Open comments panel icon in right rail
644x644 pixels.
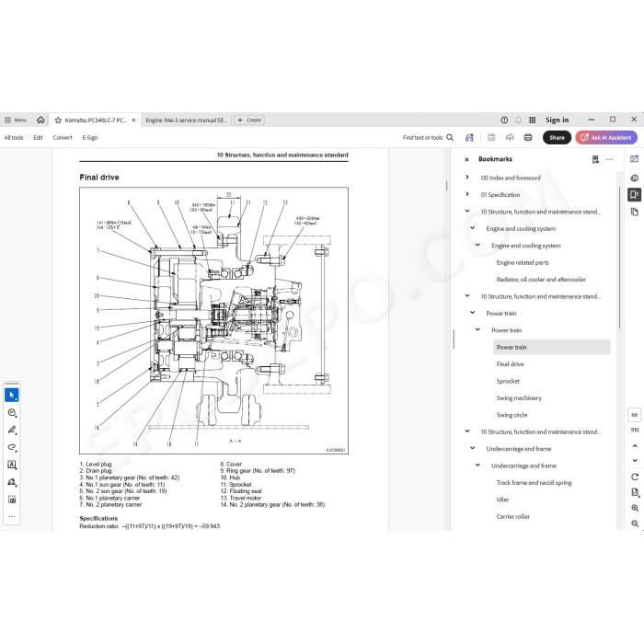tap(634, 178)
